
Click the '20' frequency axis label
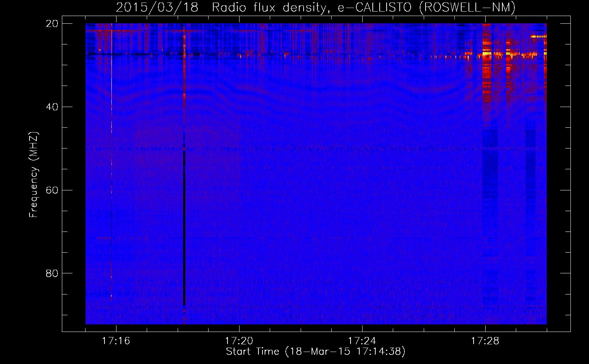pyautogui.click(x=52, y=24)
